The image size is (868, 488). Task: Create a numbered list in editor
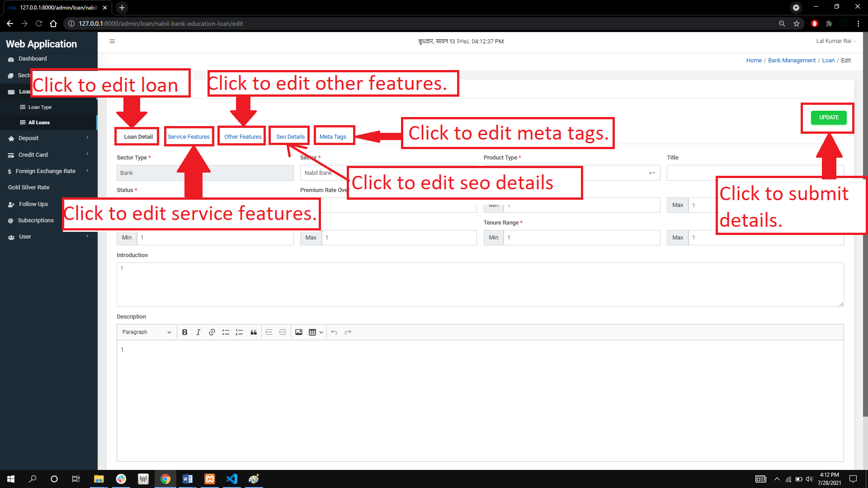coord(239,332)
